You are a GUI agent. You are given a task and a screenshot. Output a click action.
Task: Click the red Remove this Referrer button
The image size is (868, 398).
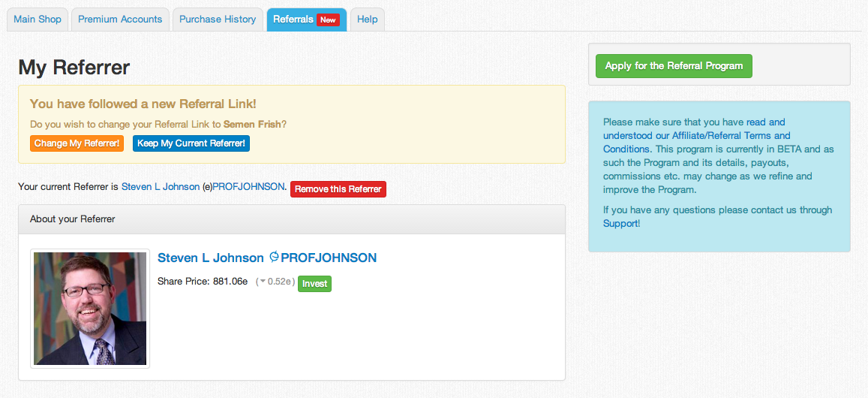point(338,189)
